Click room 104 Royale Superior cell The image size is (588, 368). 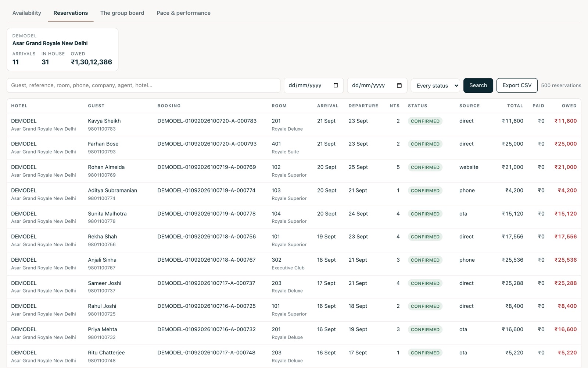(x=289, y=217)
